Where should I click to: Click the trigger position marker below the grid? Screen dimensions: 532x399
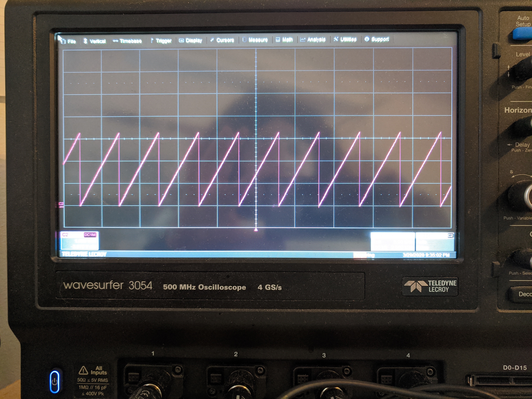click(256, 230)
